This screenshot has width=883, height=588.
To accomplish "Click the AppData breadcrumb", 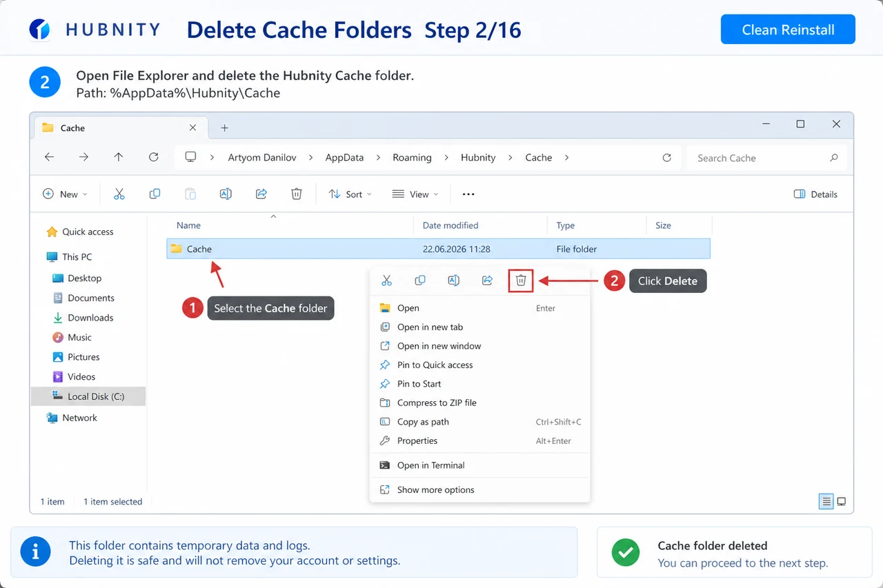I will 344,157.
